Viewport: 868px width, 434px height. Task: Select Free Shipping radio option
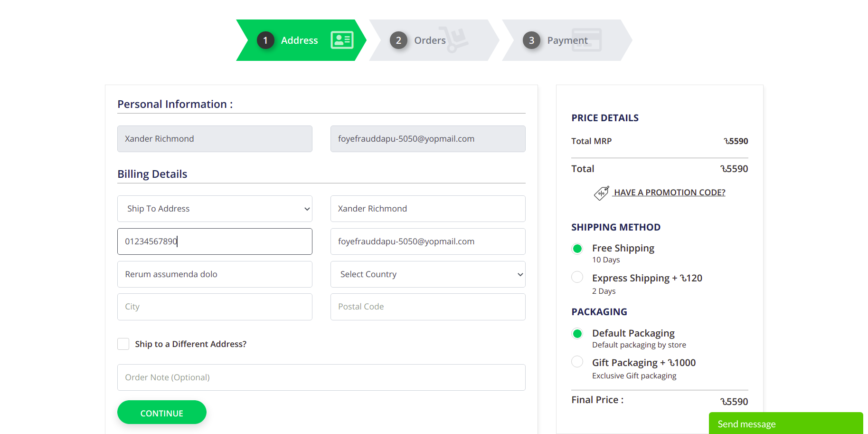tap(577, 249)
